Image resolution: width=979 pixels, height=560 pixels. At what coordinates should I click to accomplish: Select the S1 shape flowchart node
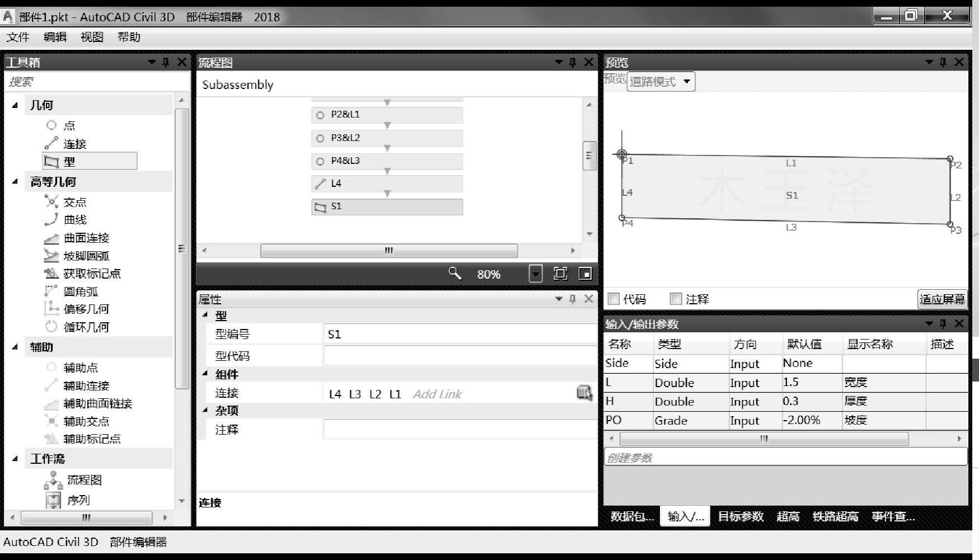(x=387, y=206)
